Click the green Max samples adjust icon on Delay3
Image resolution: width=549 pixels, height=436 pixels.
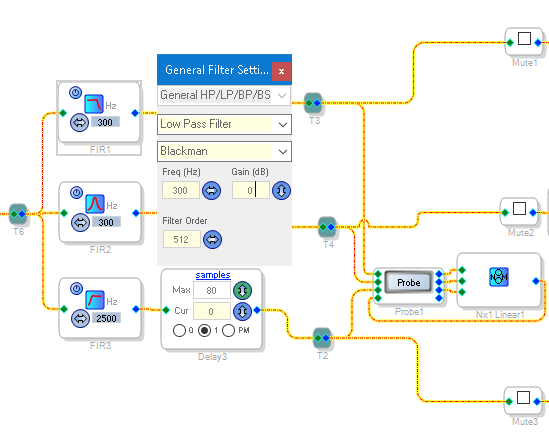(x=242, y=290)
